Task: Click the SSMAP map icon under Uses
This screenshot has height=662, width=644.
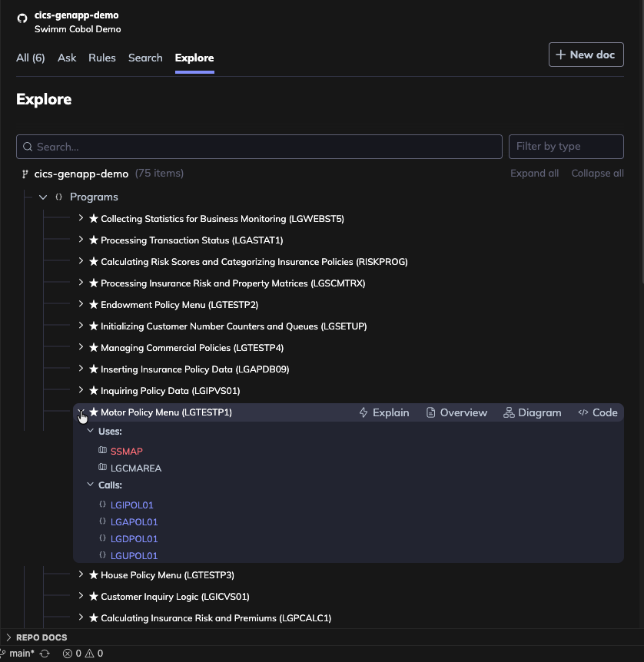Action: [103, 450]
